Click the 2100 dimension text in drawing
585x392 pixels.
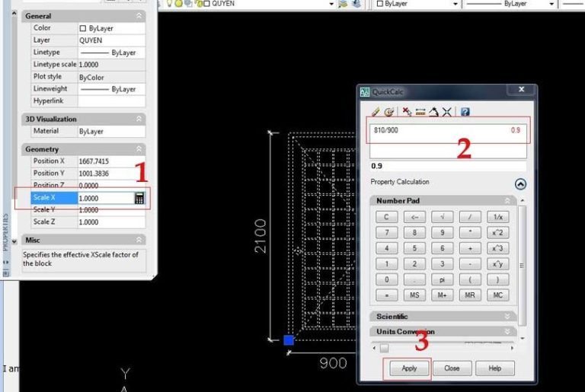pyautogui.click(x=261, y=236)
